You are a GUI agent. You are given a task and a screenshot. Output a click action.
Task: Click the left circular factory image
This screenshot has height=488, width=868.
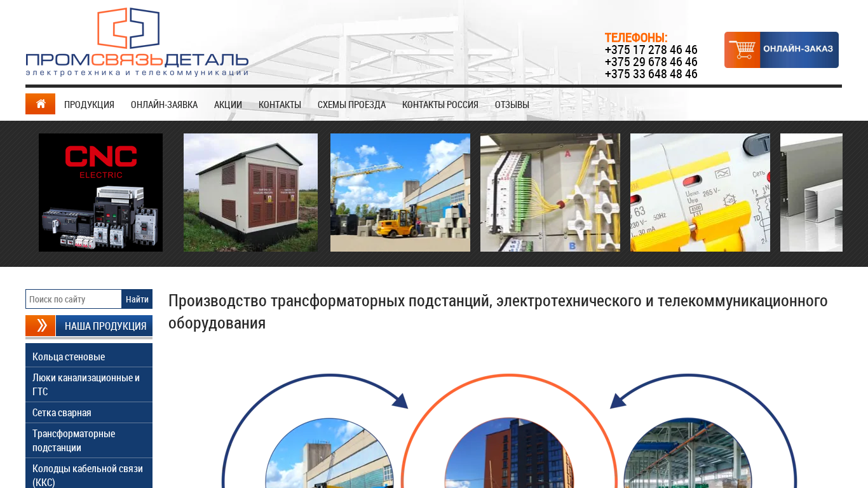pos(330,453)
